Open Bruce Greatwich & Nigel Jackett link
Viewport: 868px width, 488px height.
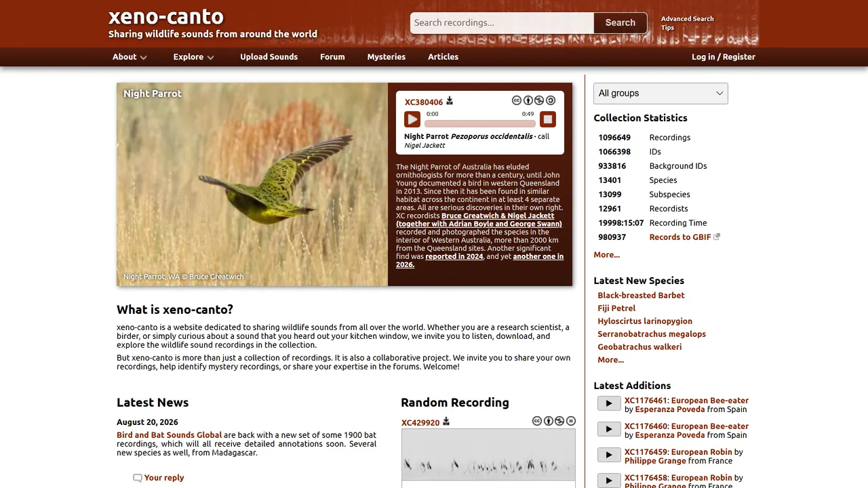(x=498, y=216)
